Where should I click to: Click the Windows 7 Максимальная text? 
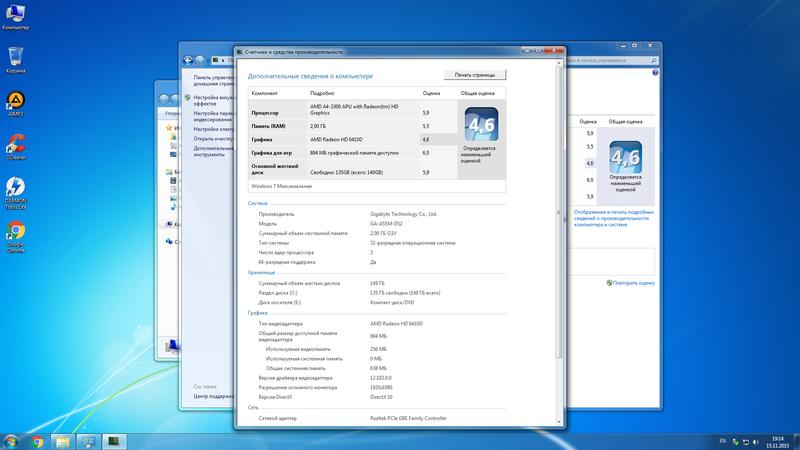282,186
